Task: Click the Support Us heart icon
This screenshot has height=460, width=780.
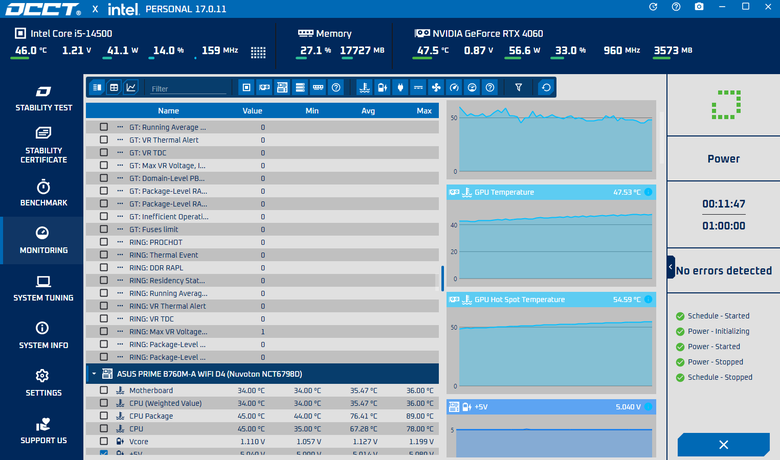Action: [x=43, y=424]
